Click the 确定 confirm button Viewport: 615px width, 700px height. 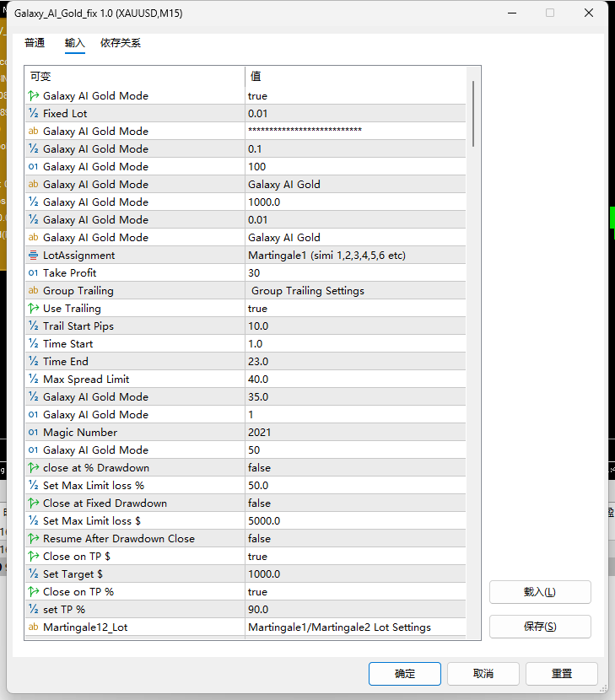point(405,674)
